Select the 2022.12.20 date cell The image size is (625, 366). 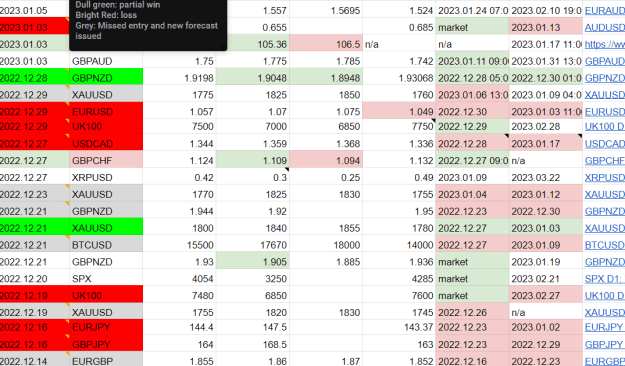34,278
